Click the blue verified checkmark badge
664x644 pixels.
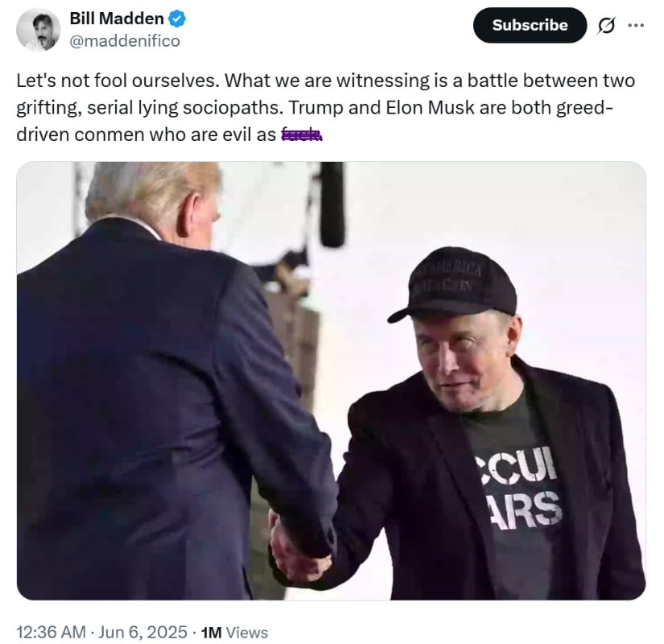(x=177, y=19)
